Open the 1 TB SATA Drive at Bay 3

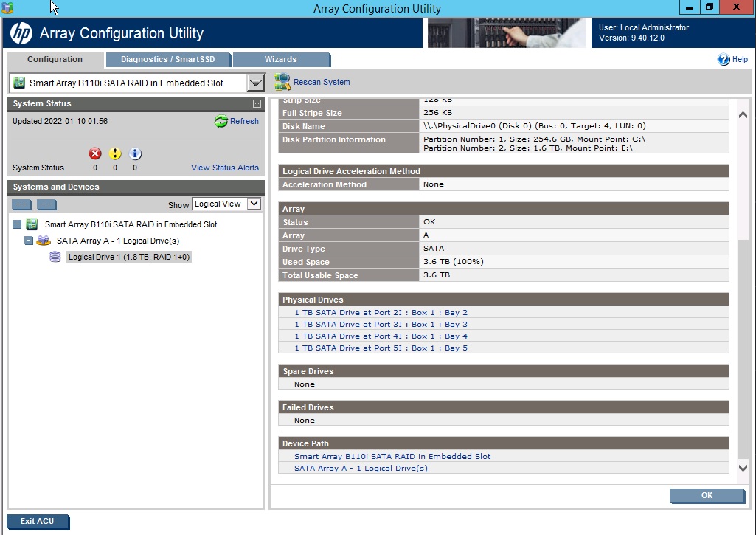click(x=381, y=324)
